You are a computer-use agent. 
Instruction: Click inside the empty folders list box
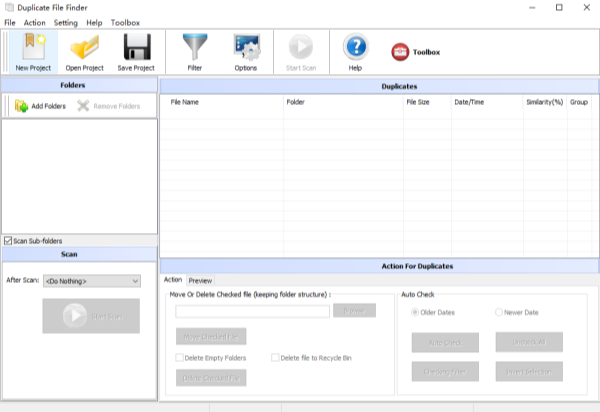coord(80,176)
